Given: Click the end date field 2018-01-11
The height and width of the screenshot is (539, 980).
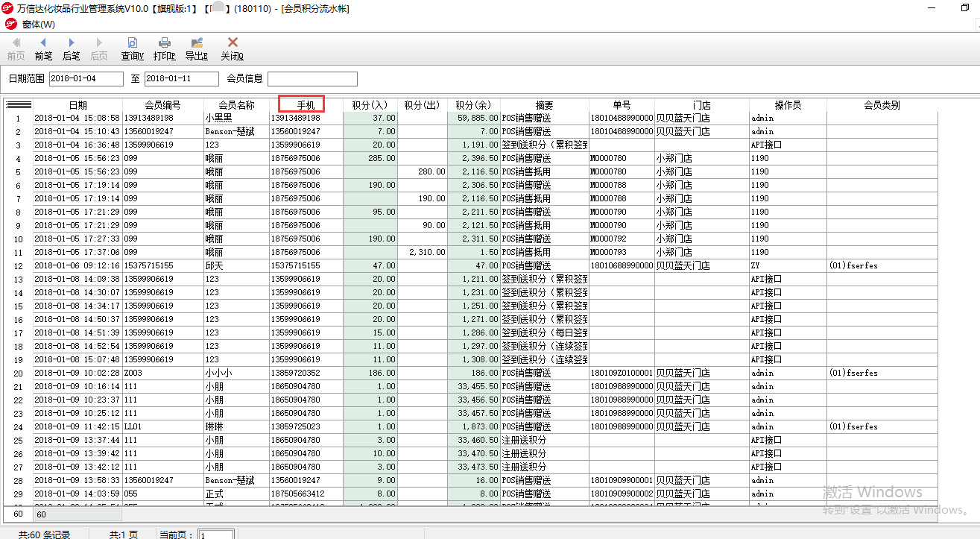Looking at the screenshot, I should [x=182, y=78].
